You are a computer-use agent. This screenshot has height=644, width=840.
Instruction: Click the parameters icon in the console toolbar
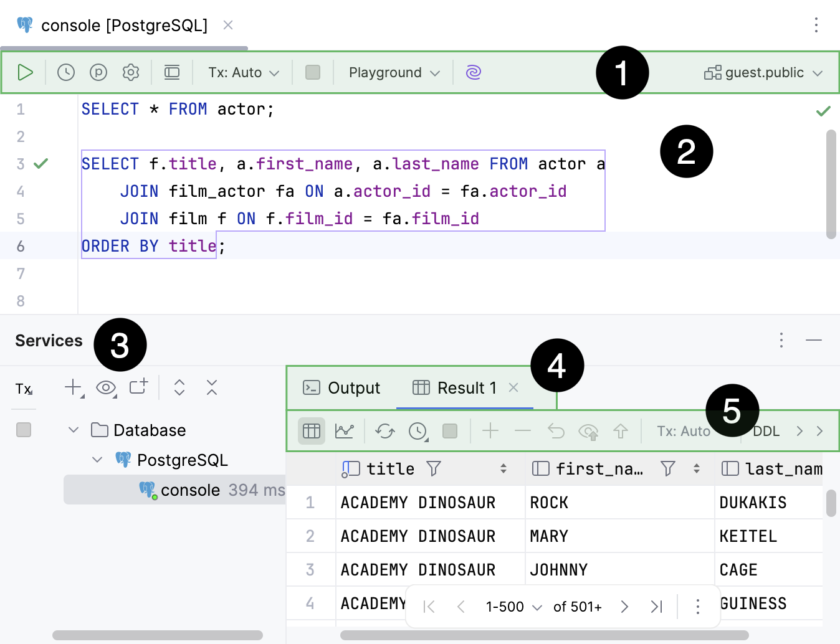click(98, 72)
